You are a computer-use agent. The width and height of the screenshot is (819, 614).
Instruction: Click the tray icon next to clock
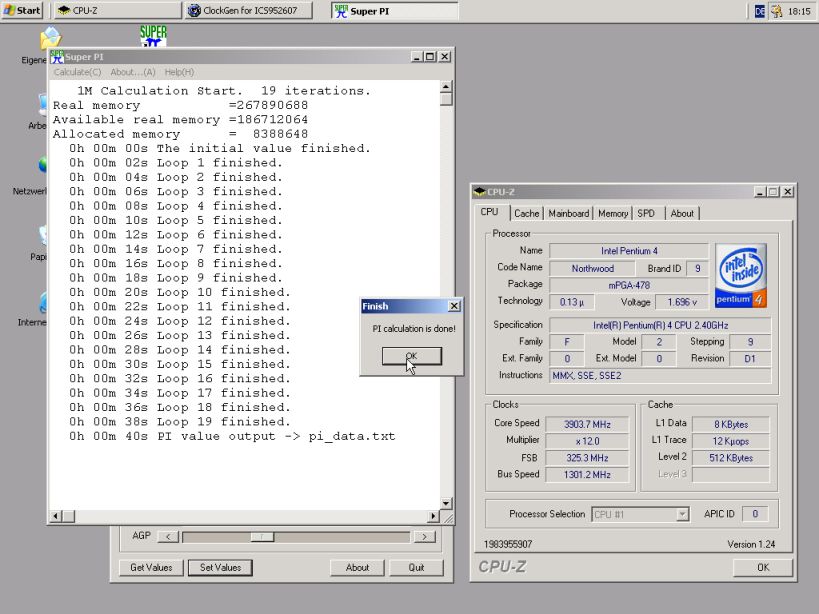tap(777, 11)
